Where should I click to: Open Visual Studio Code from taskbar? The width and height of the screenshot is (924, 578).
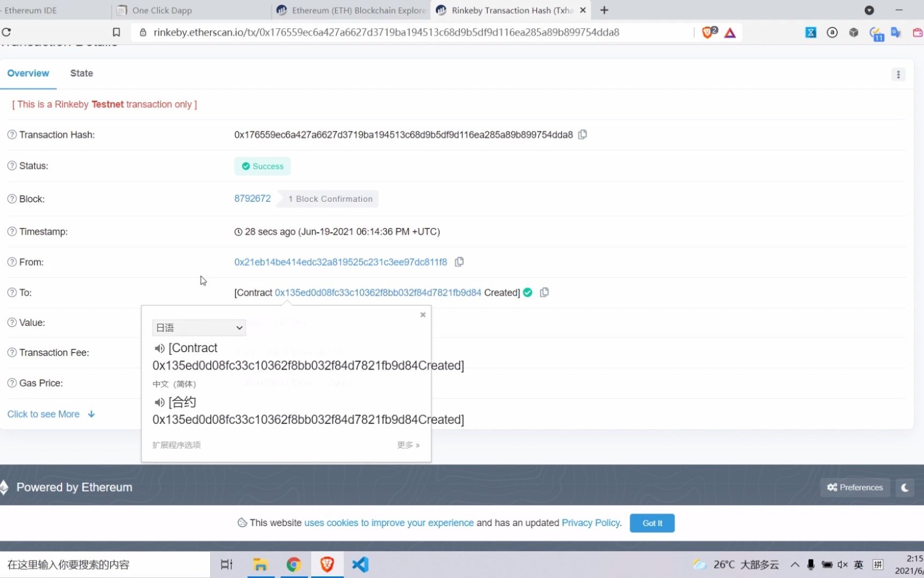[360, 565]
